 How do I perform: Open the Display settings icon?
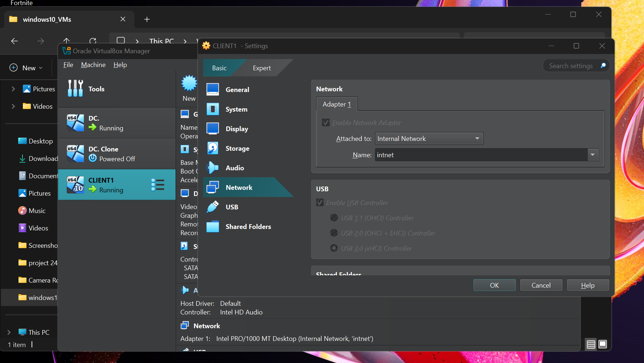pos(213,129)
